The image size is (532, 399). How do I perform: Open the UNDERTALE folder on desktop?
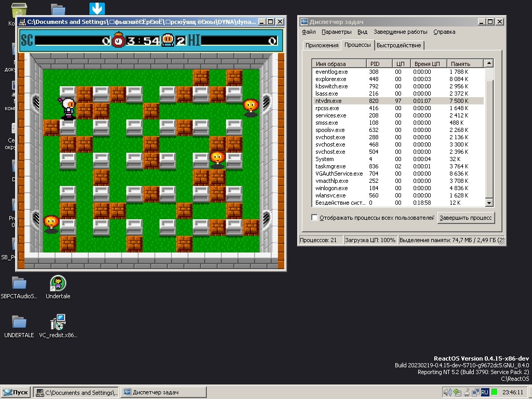click(x=19, y=326)
